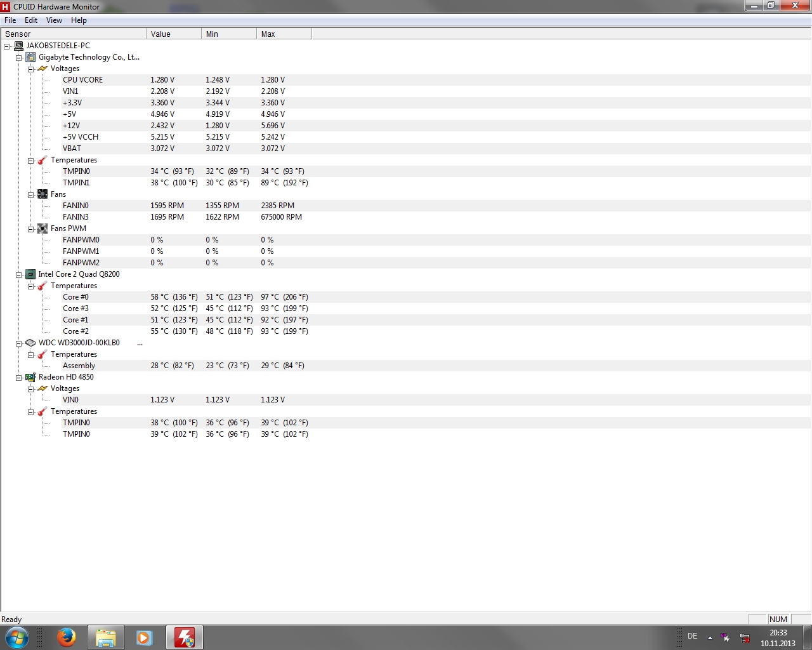Collapse the Voltages node under Gigabyte Technology
Image resolution: width=812 pixels, height=650 pixels.
click(x=30, y=69)
